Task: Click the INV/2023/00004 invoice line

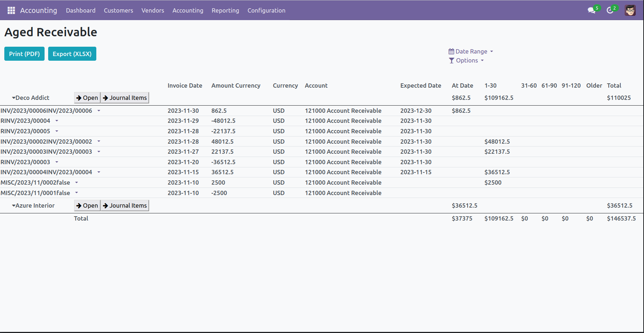Action: click(46, 172)
